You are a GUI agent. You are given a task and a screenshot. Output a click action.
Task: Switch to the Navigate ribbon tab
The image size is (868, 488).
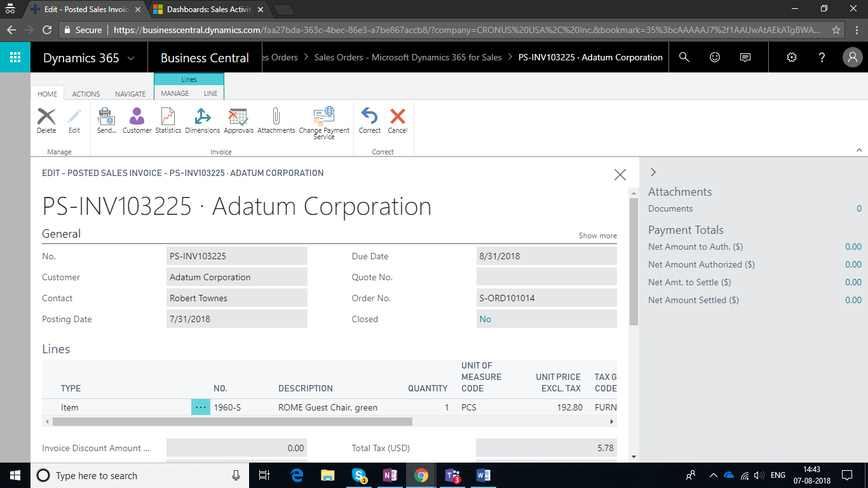pos(130,93)
